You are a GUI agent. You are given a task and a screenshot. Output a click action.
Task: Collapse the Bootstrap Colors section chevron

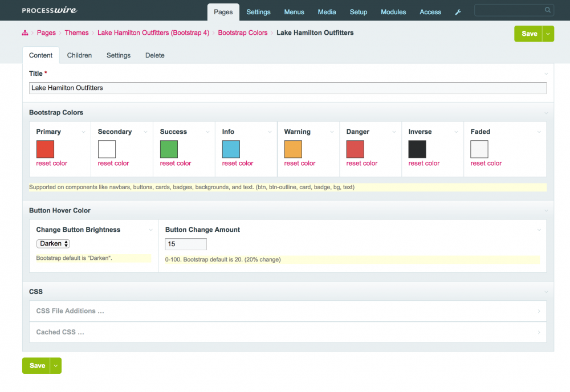(x=546, y=113)
